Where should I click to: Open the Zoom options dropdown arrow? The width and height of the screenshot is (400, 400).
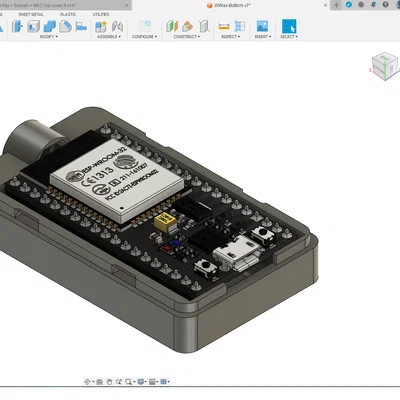click(x=134, y=382)
